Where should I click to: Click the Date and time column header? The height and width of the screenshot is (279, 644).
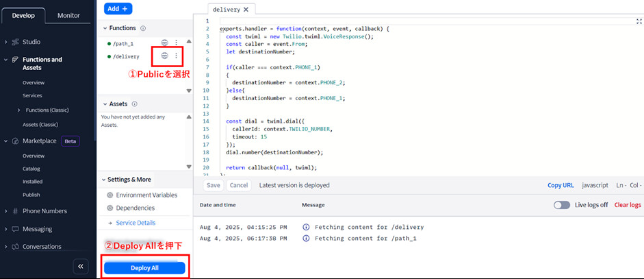pyautogui.click(x=218, y=205)
